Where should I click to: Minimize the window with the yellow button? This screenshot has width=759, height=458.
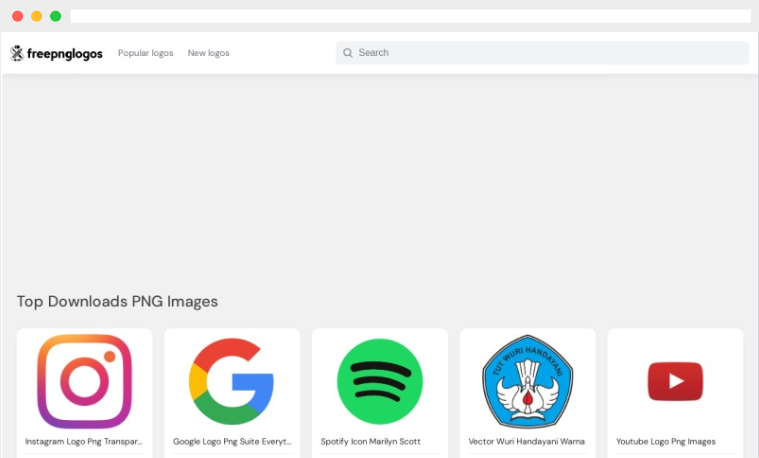click(x=36, y=16)
